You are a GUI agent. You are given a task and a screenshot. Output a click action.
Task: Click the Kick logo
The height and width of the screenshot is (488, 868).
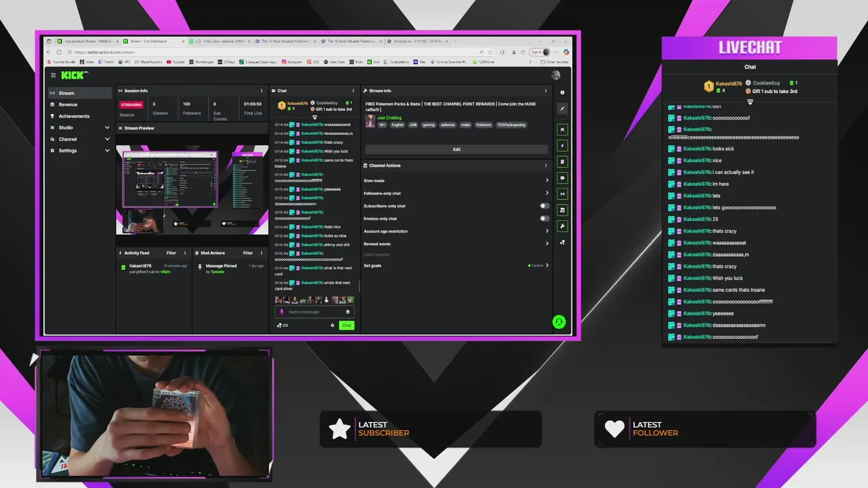click(x=73, y=75)
